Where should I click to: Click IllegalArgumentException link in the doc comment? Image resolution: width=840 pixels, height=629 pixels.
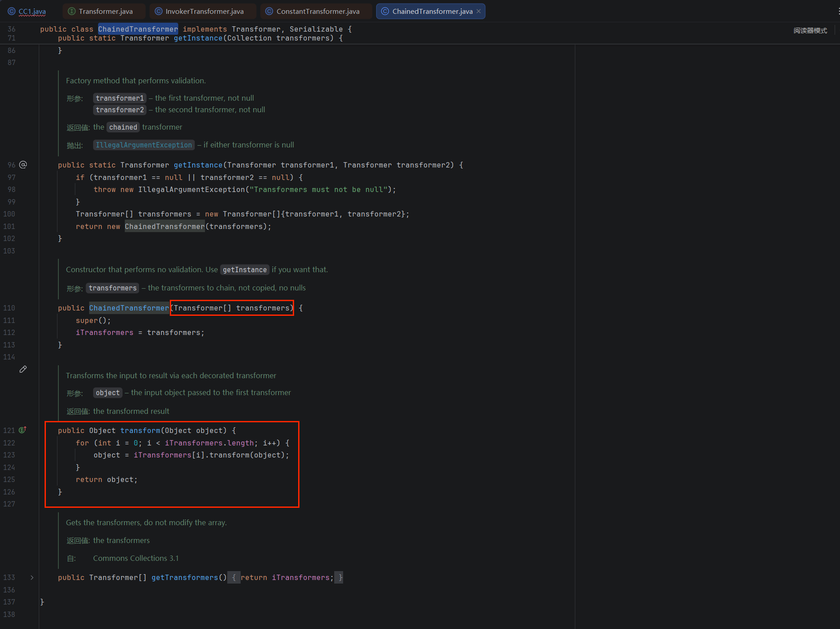coord(144,145)
